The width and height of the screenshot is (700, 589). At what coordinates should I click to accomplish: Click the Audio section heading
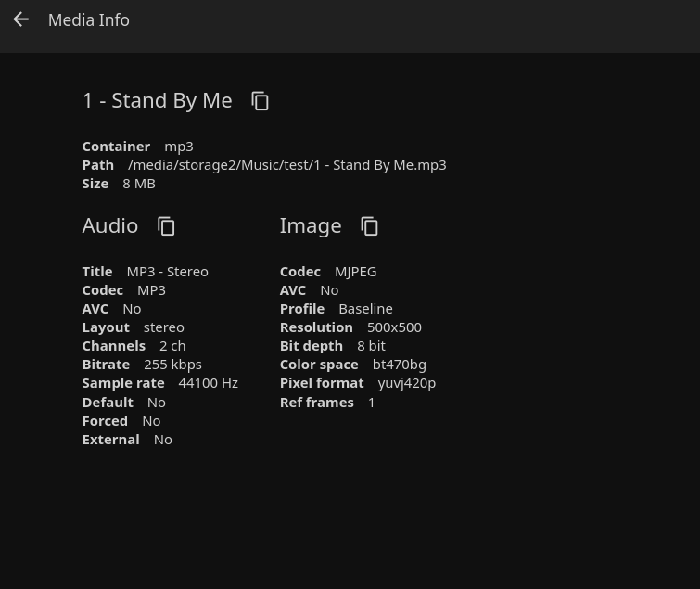pos(109,225)
